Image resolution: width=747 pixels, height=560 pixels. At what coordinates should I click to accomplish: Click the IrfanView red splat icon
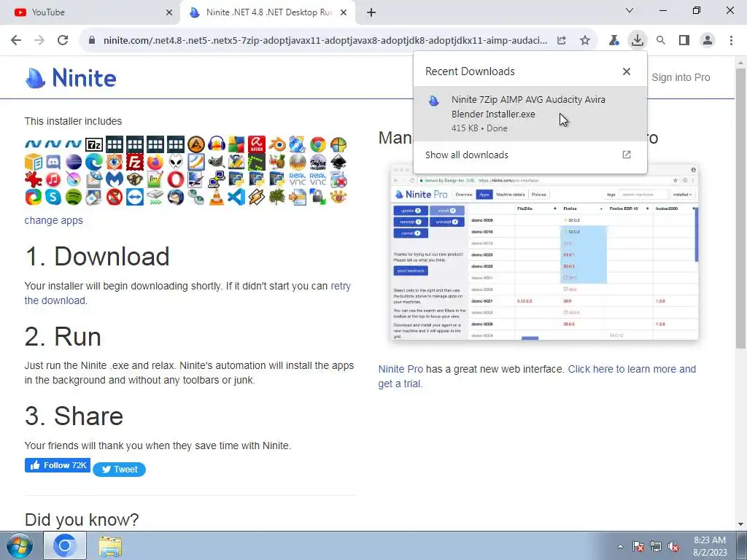[34, 179]
